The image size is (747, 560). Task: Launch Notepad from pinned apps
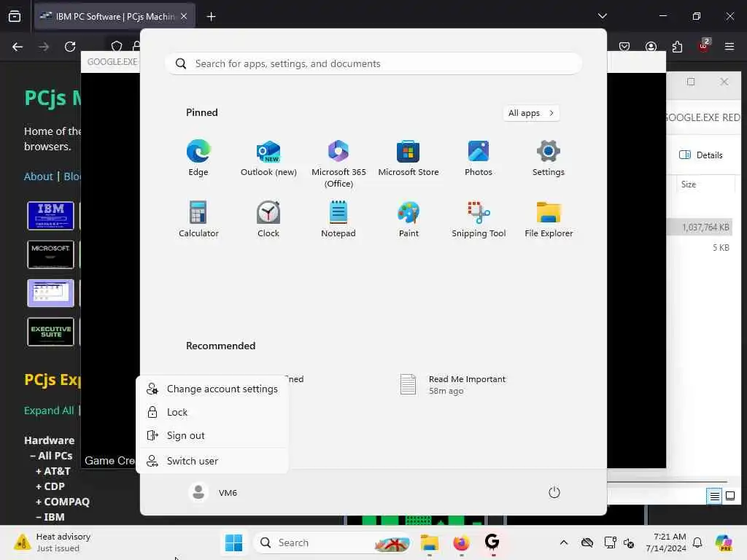(338, 219)
